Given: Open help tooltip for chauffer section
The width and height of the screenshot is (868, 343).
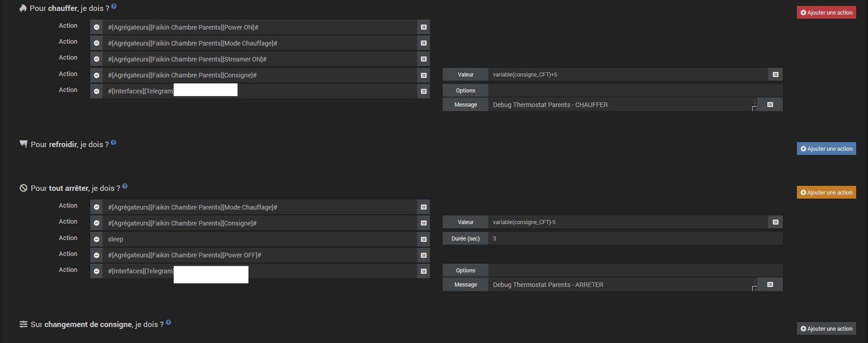Looking at the screenshot, I should tap(114, 6).
